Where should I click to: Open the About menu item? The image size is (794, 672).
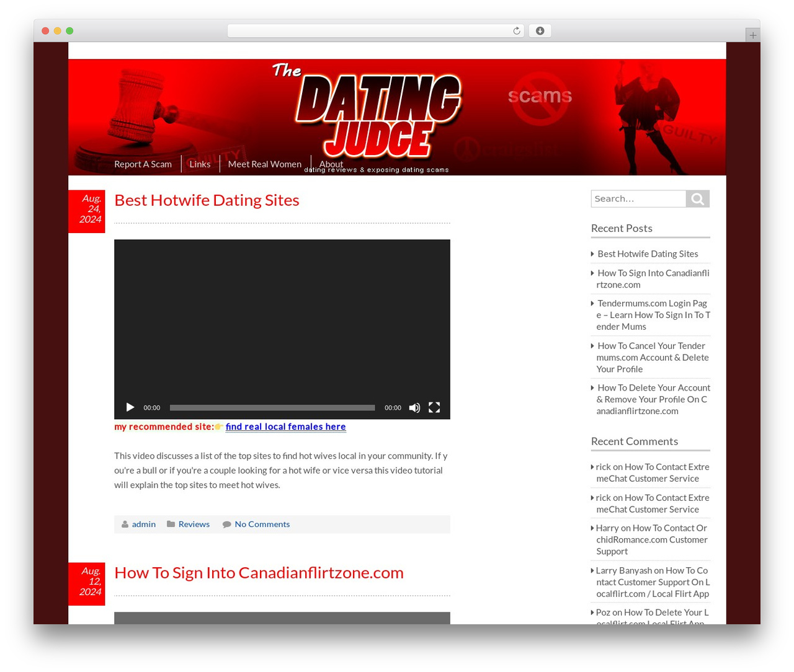click(331, 164)
